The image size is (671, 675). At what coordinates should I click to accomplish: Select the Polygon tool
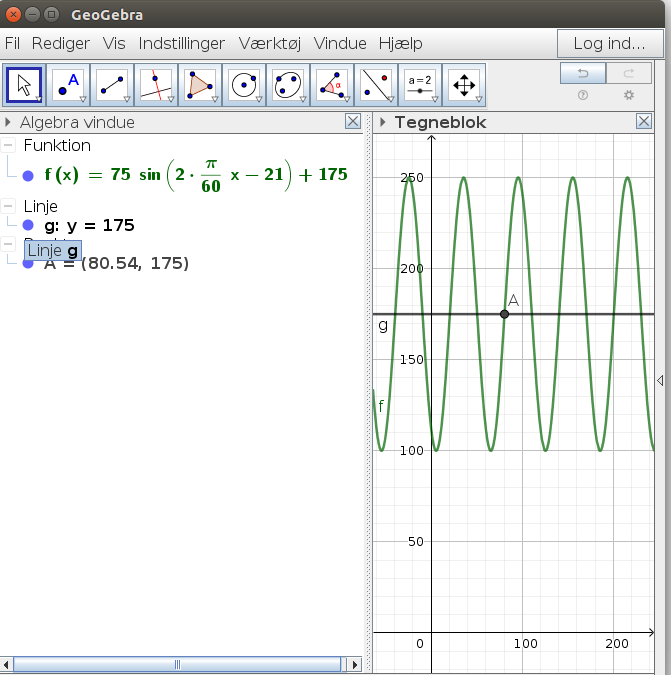coord(200,85)
